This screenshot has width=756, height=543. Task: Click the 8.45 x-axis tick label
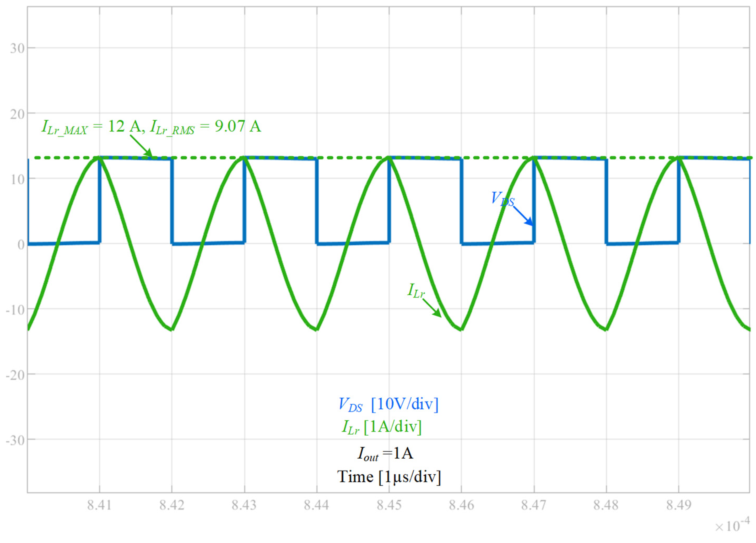pyautogui.click(x=389, y=505)
